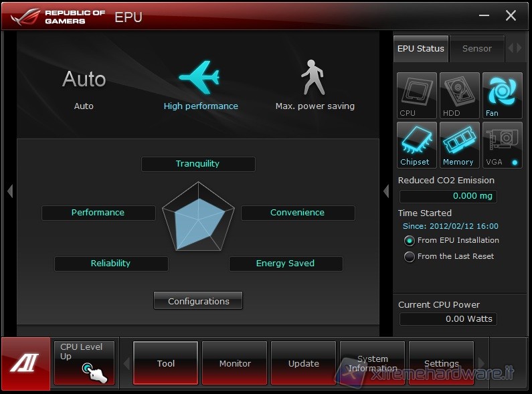Viewport: 532px width, 394px height.
Task: Open the Configurations button
Action: 198,301
